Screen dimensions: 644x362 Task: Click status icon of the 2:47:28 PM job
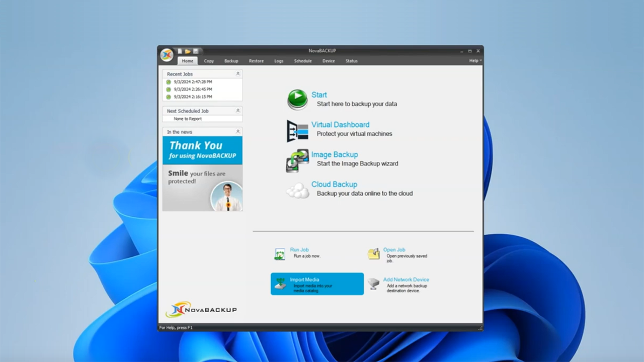coord(169,82)
